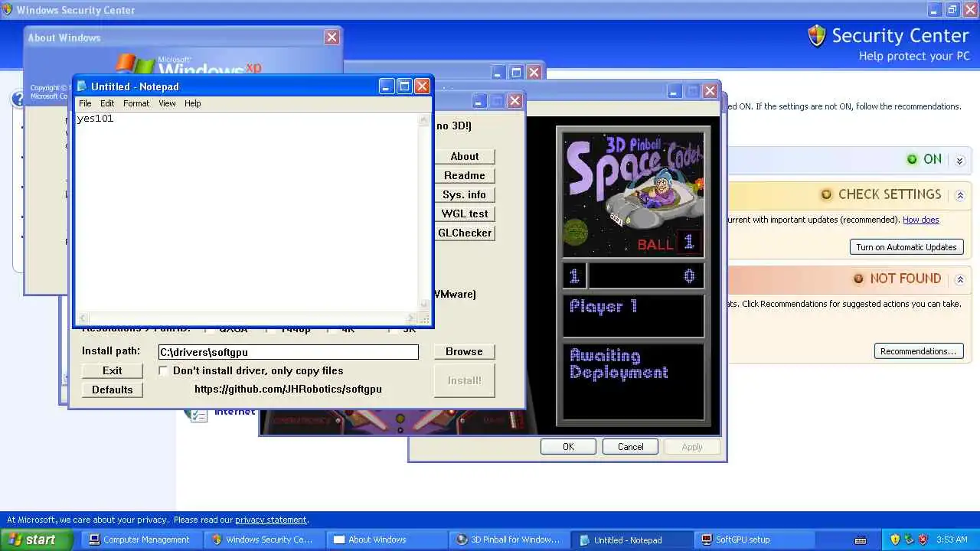The width and height of the screenshot is (980, 551).
Task: Open Notepad Edit menu
Action: pyautogui.click(x=107, y=103)
